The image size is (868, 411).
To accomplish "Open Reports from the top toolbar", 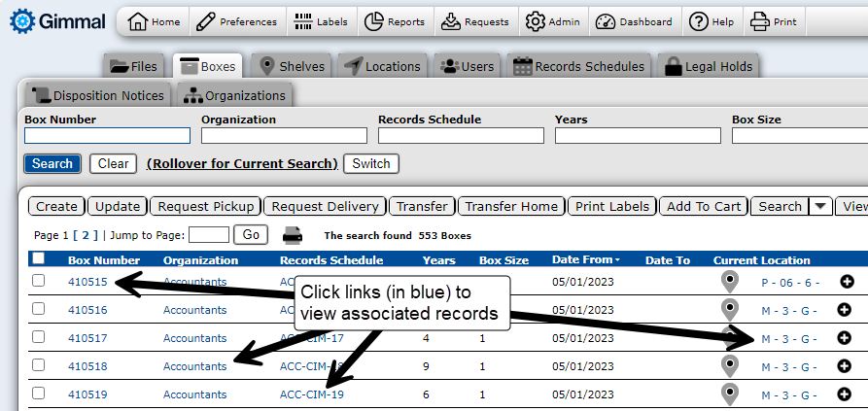I will pos(393,21).
